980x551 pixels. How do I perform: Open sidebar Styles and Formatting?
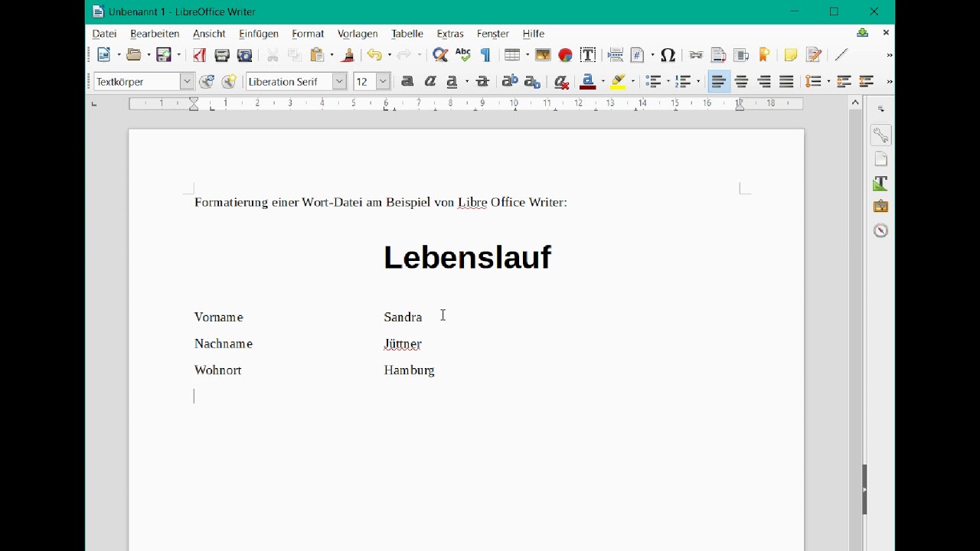point(881,183)
